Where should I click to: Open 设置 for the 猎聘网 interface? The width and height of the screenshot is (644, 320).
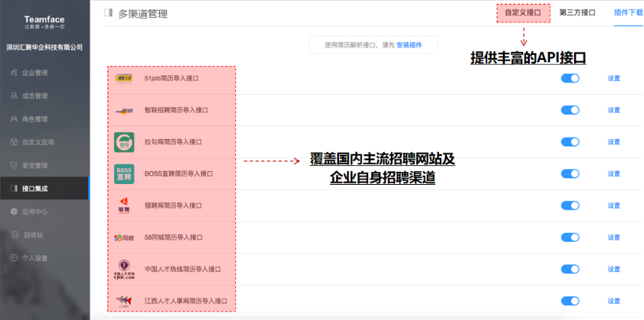(x=614, y=205)
